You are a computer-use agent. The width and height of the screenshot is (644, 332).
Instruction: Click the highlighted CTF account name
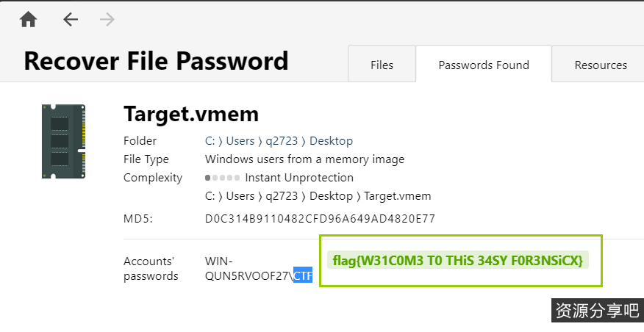click(303, 276)
